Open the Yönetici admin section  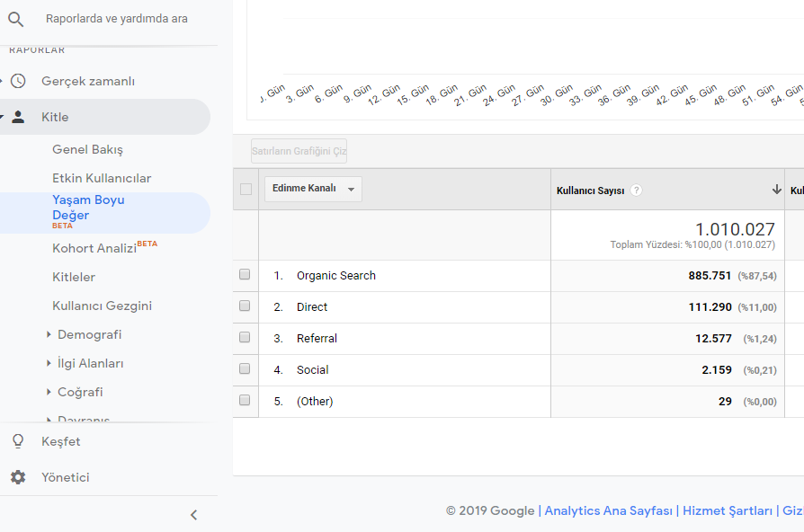coord(66,478)
